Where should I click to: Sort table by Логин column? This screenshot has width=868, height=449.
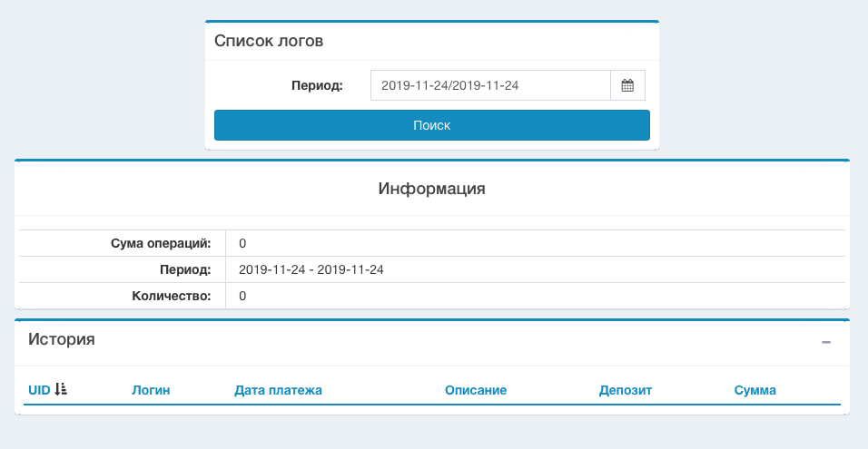(x=151, y=390)
